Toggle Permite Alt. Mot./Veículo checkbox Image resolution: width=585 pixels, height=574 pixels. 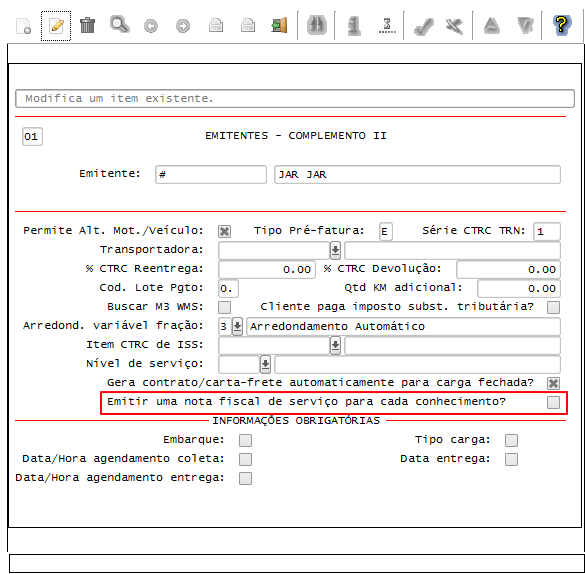tap(224, 231)
